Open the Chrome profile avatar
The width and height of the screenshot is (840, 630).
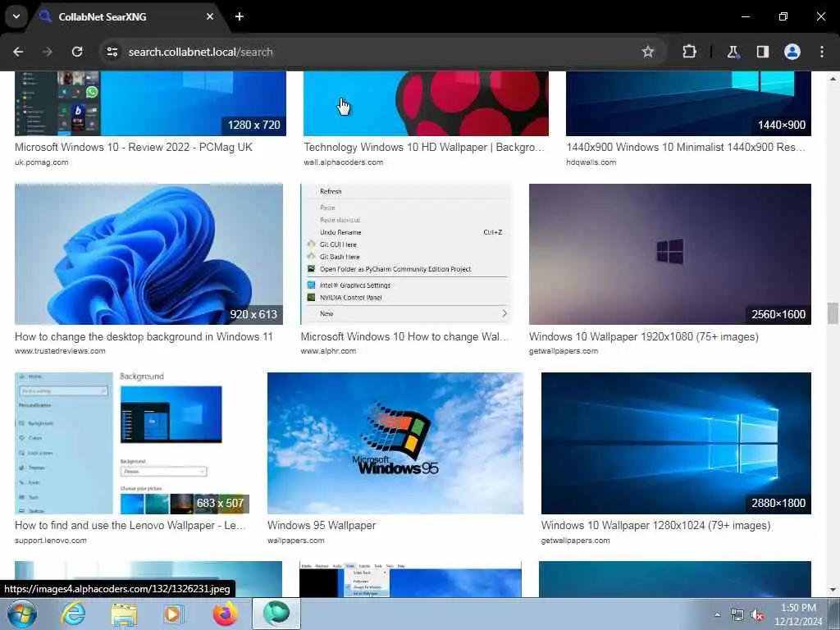(x=792, y=52)
